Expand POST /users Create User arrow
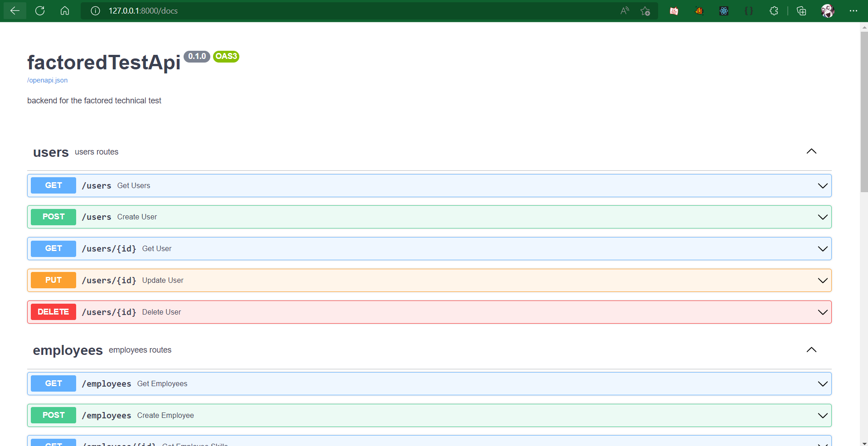Viewport: 868px width, 446px height. click(823, 217)
